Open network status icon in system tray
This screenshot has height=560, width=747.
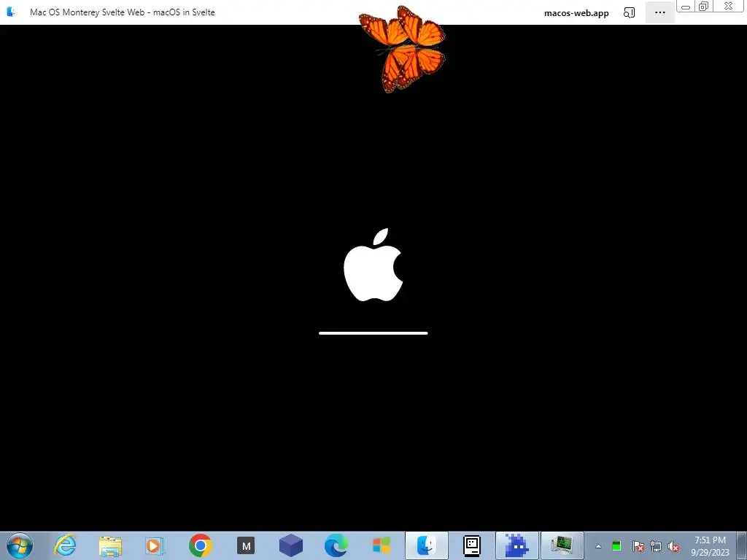coord(656,546)
